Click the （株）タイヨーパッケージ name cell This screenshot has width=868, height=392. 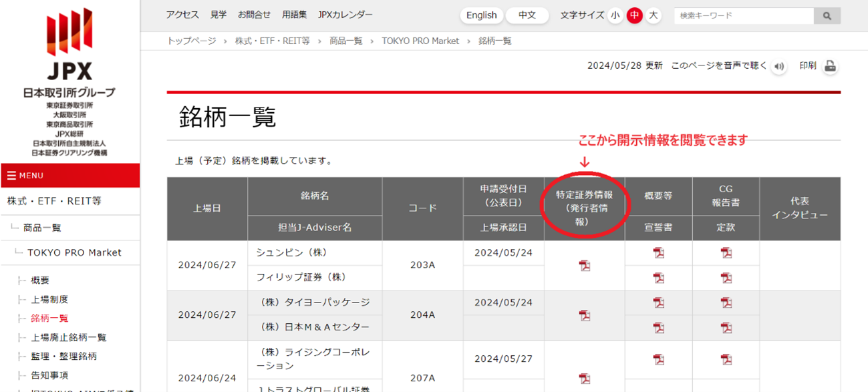point(315,303)
